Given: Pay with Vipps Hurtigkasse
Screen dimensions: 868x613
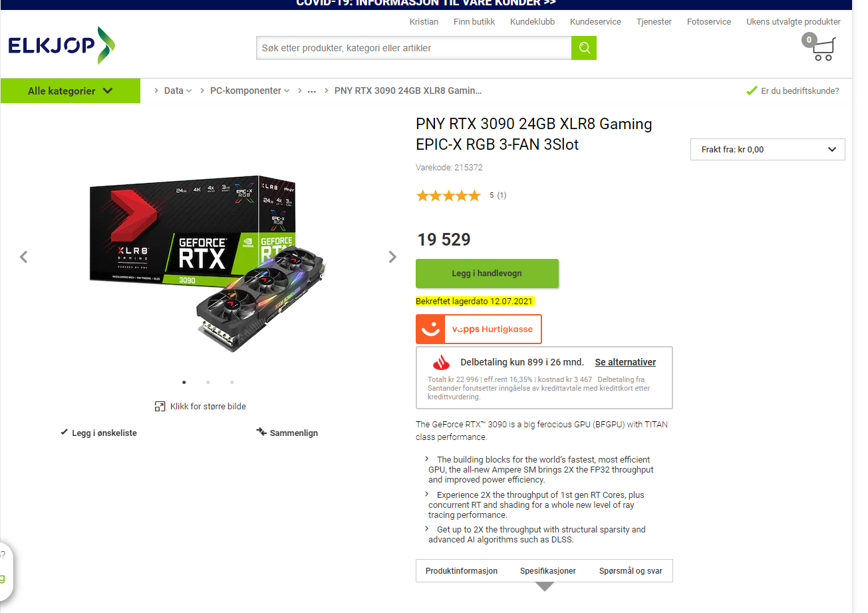Looking at the screenshot, I should pyautogui.click(x=479, y=329).
